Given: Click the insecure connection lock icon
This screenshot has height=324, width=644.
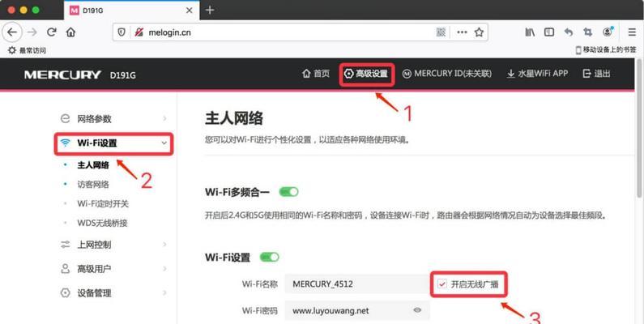Looking at the screenshot, I should tap(139, 32).
